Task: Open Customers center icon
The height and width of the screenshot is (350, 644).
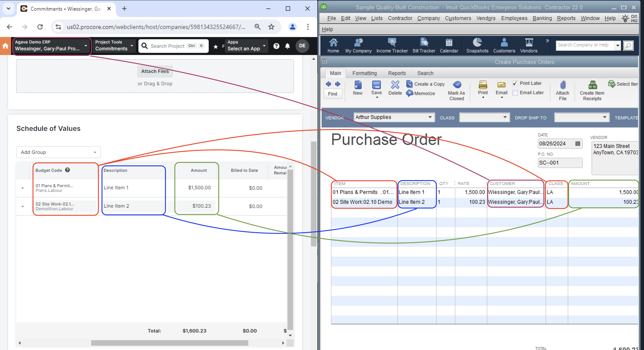Action: 504,45
